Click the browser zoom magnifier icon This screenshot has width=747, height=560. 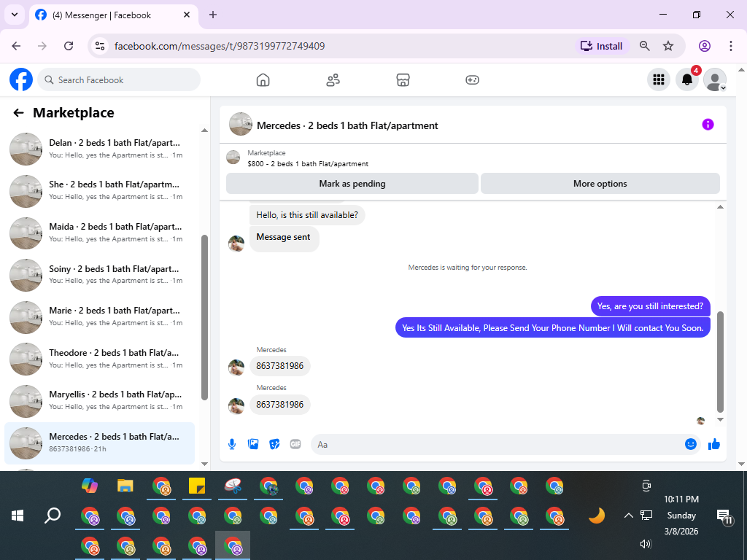pos(645,46)
